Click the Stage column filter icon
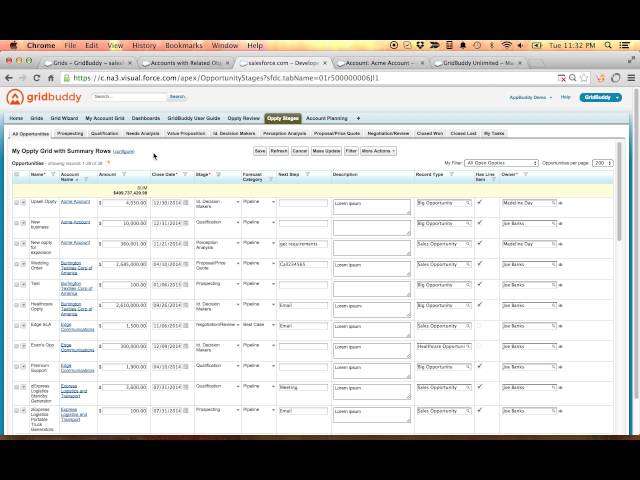The height and width of the screenshot is (480, 640). coord(218,174)
